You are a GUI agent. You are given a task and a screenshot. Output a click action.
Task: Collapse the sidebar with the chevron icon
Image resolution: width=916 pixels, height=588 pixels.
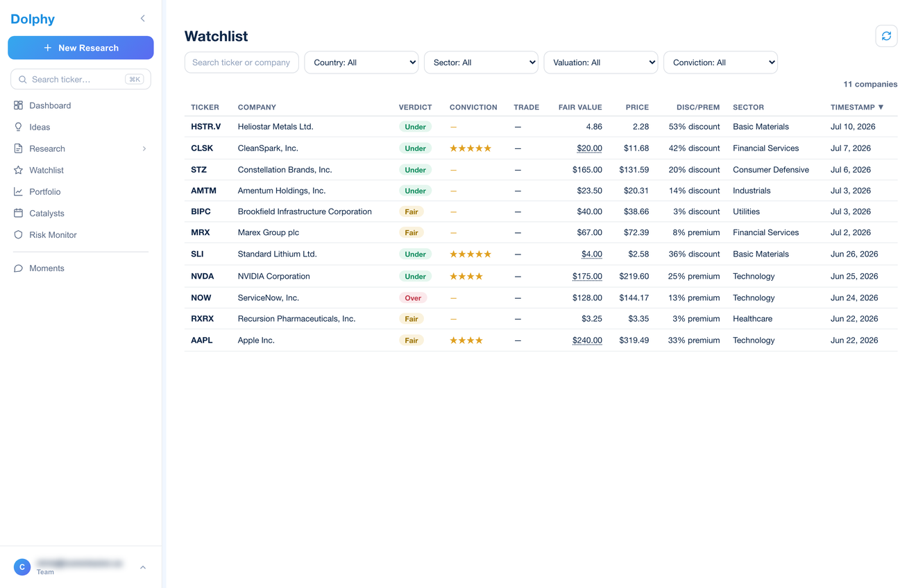[143, 19]
